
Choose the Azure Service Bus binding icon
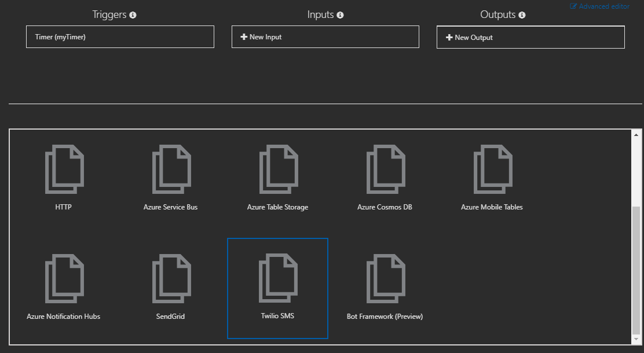click(x=171, y=169)
